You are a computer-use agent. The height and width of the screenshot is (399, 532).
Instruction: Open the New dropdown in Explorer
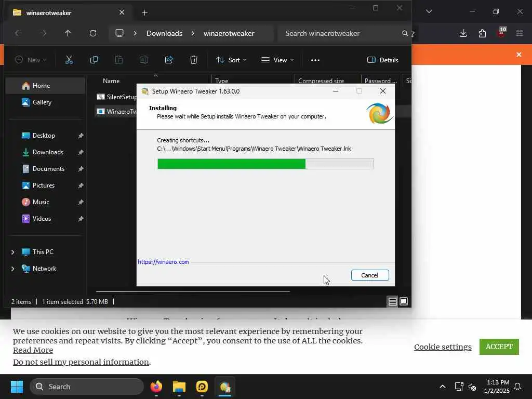tap(31, 60)
